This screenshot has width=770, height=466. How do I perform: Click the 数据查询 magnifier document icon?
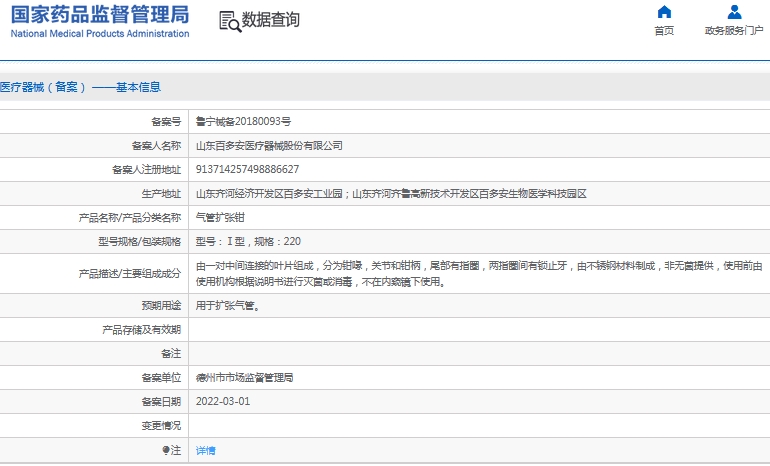coord(228,21)
